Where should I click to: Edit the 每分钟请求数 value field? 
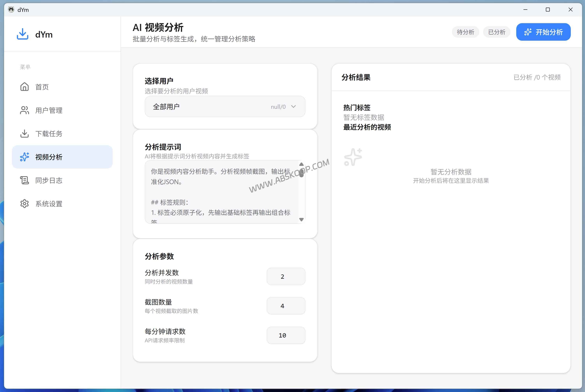286,335
